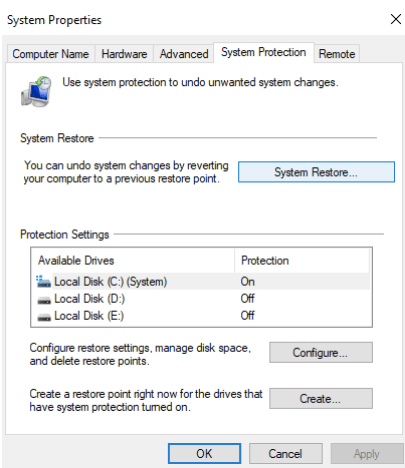Screen dimensions: 405x468
Task: Click the system protection computer icon
Action: click(x=37, y=91)
